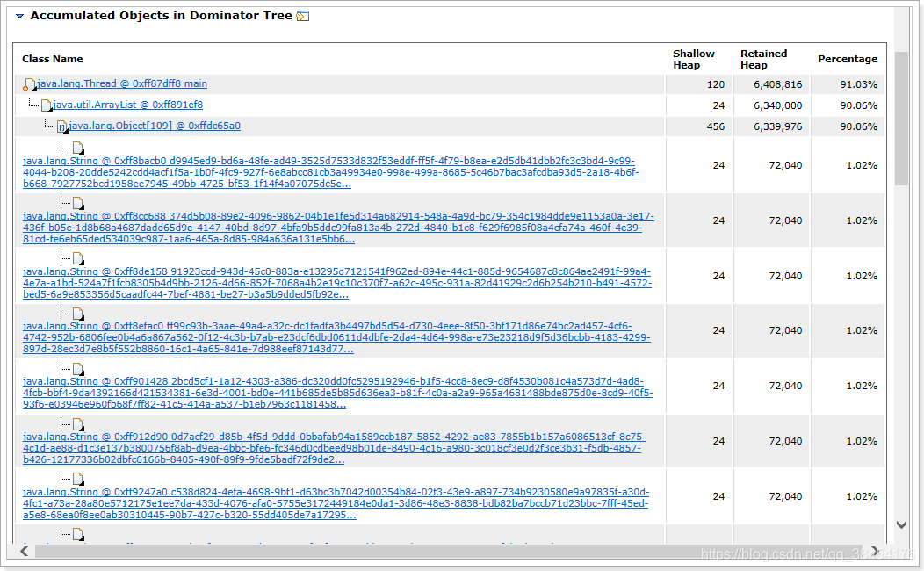Click the vertical scrollbar down arrow
Screen dimensions: 924x571
tap(901, 524)
